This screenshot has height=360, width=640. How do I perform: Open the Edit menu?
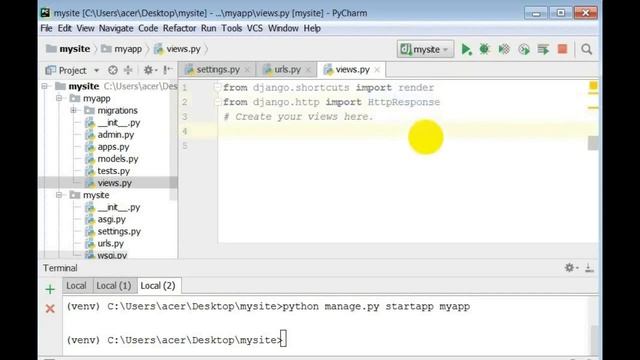point(64,28)
